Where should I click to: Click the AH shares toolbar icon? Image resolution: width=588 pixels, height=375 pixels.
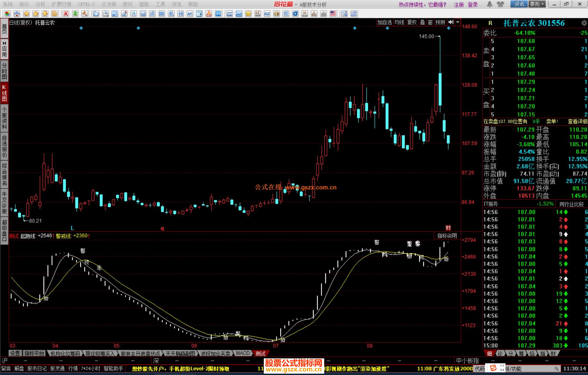190,14
